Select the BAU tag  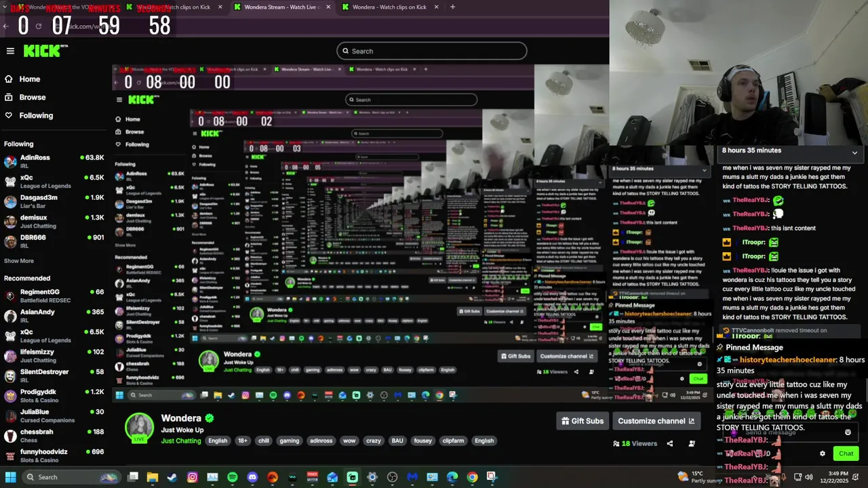397,441
